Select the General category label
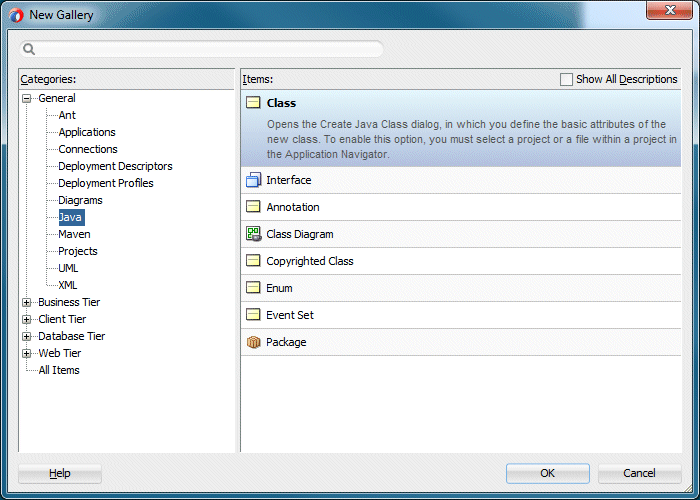700x500 pixels. point(57,98)
